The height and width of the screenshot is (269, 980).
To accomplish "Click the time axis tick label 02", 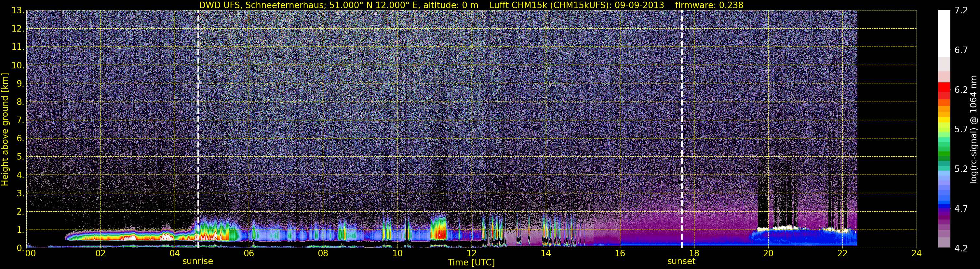I will (101, 253).
